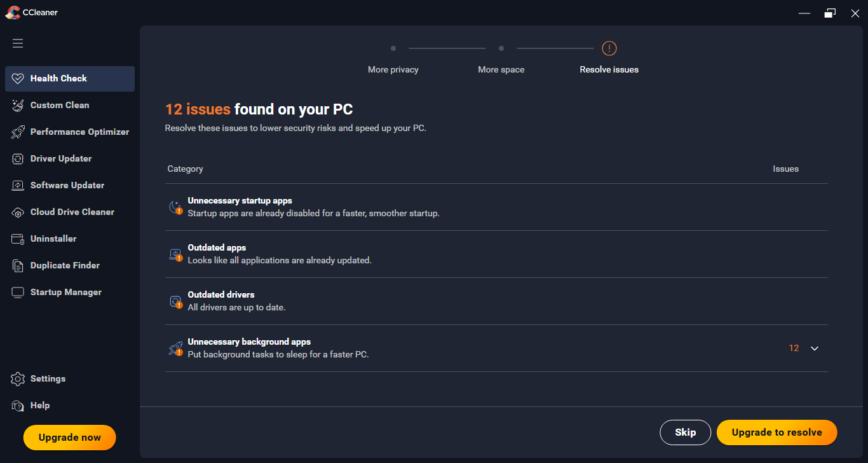868x463 pixels.
Task: Click the Duplicate Finder document icon
Action: 18,266
